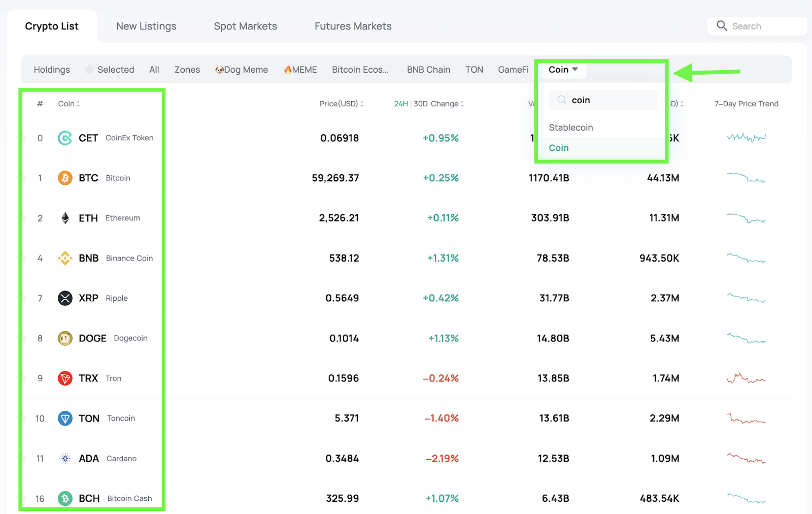Open the DOGE 7-day price trend chart

[746, 338]
